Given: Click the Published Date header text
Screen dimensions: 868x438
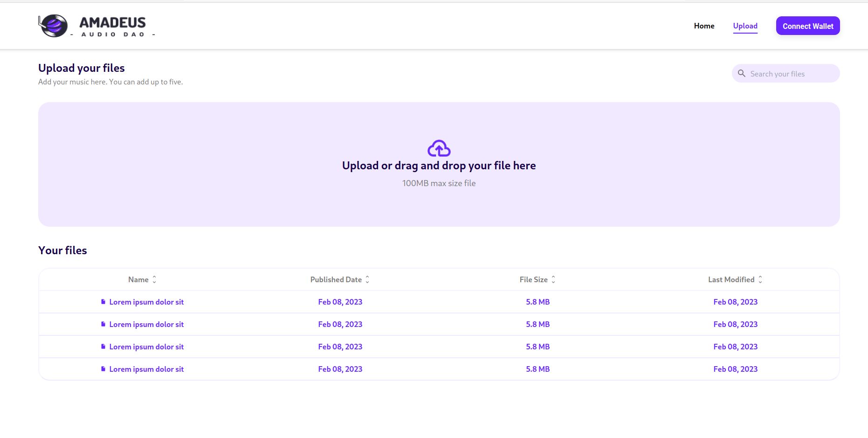Looking at the screenshot, I should [x=336, y=279].
